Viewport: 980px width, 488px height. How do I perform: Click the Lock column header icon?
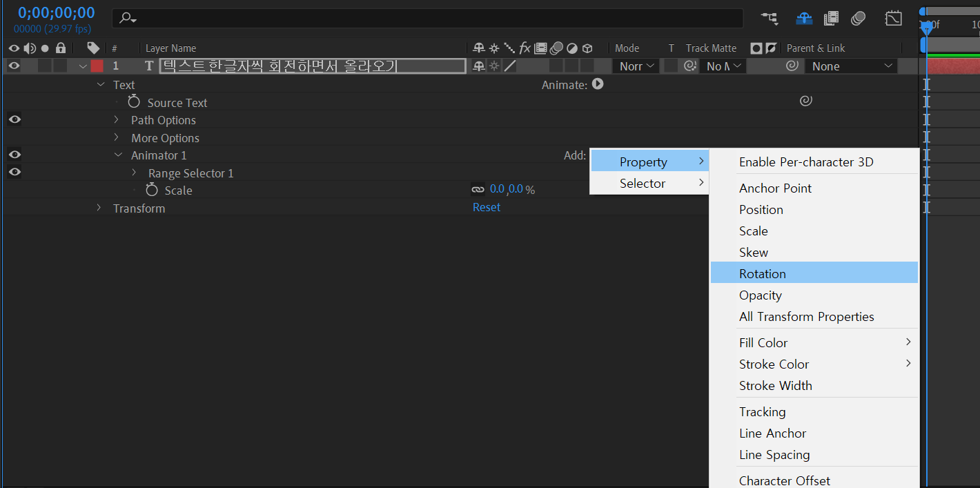(x=61, y=48)
